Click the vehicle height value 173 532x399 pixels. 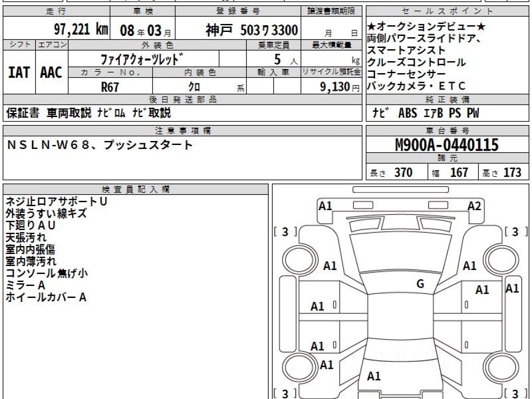click(512, 172)
